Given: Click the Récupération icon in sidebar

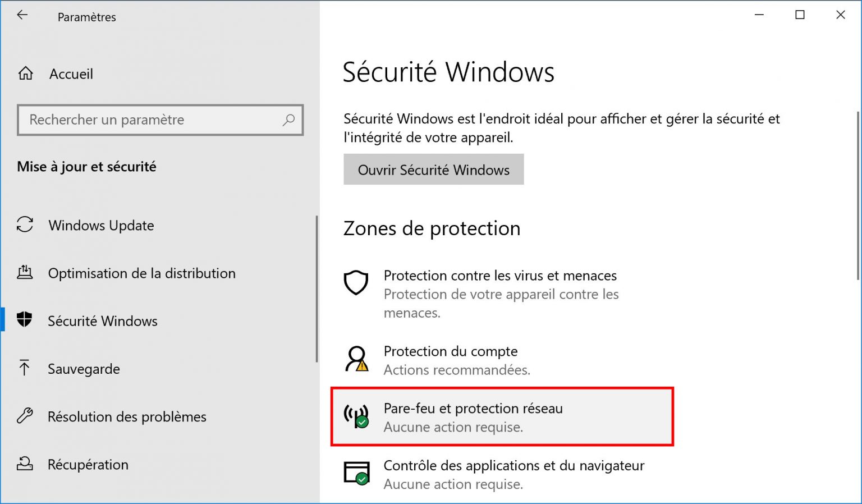Looking at the screenshot, I should 25,464.
